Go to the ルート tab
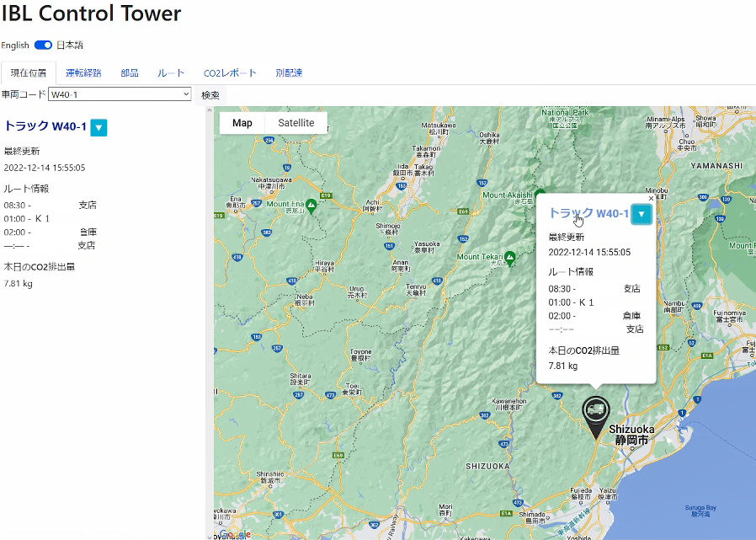This screenshot has height=540, width=756. (x=171, y=73)
